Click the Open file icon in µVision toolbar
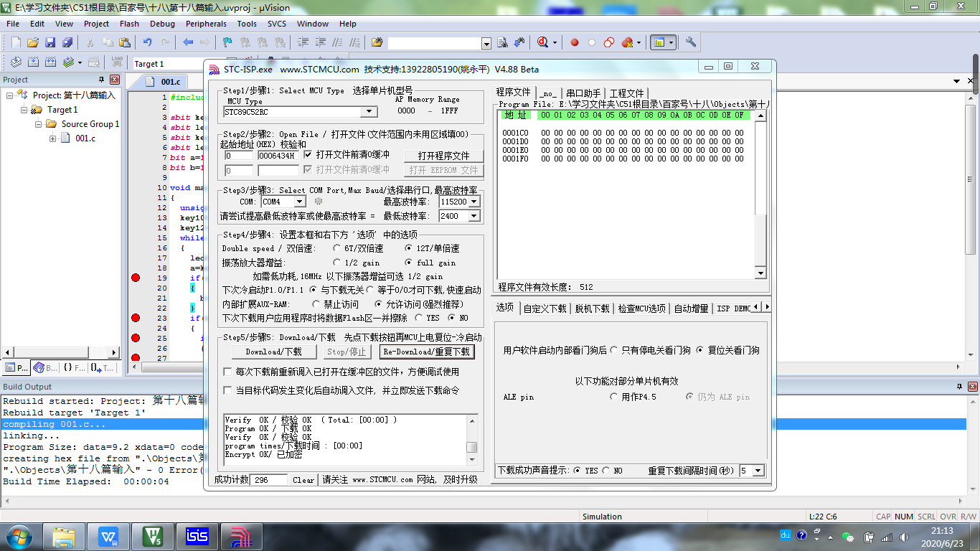 33,42
